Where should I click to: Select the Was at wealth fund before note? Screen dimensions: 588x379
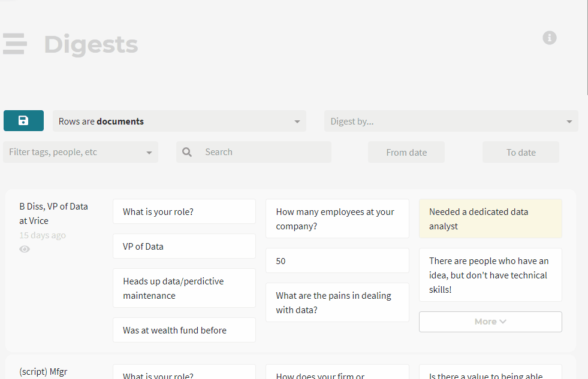click(x=184, y=330)
